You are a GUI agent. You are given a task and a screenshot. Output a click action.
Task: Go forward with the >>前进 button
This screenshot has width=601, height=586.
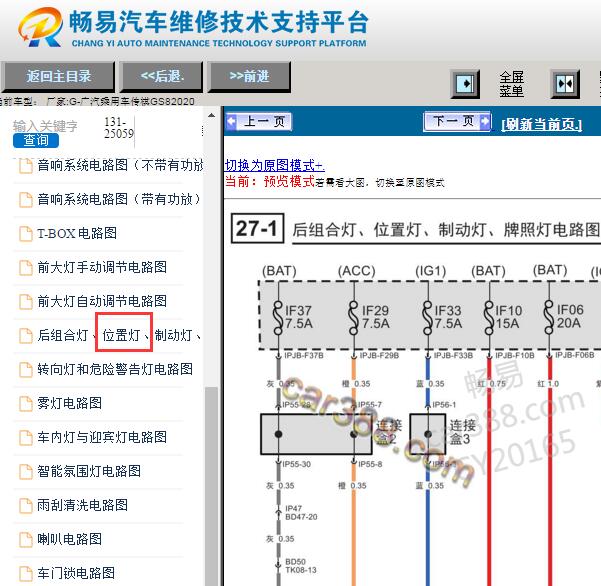click(249, 76)
